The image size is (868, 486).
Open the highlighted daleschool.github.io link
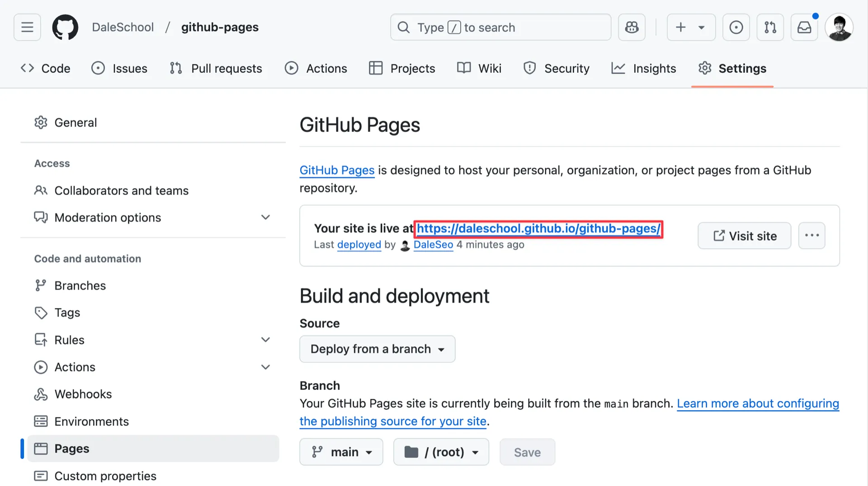pos(538,229)
